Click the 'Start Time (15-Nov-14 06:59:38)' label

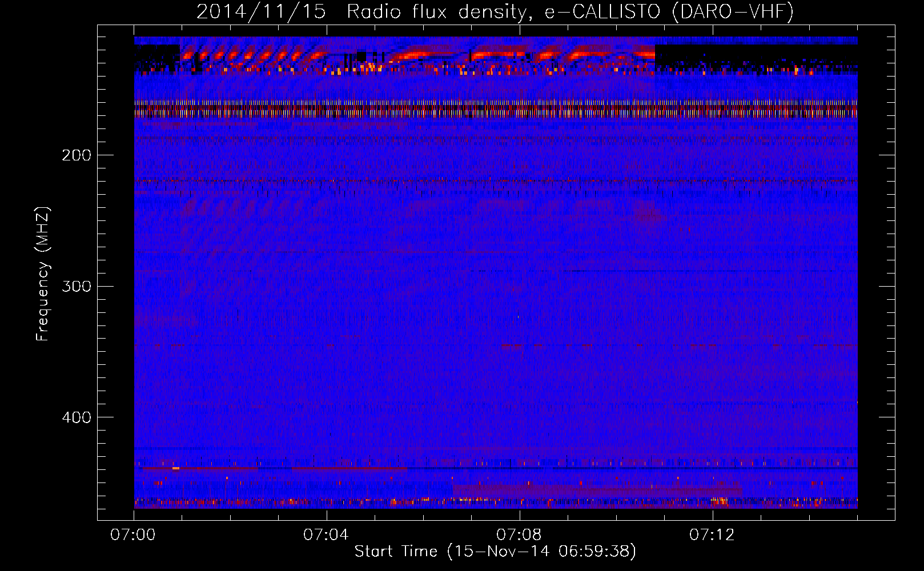pos(495,552)
